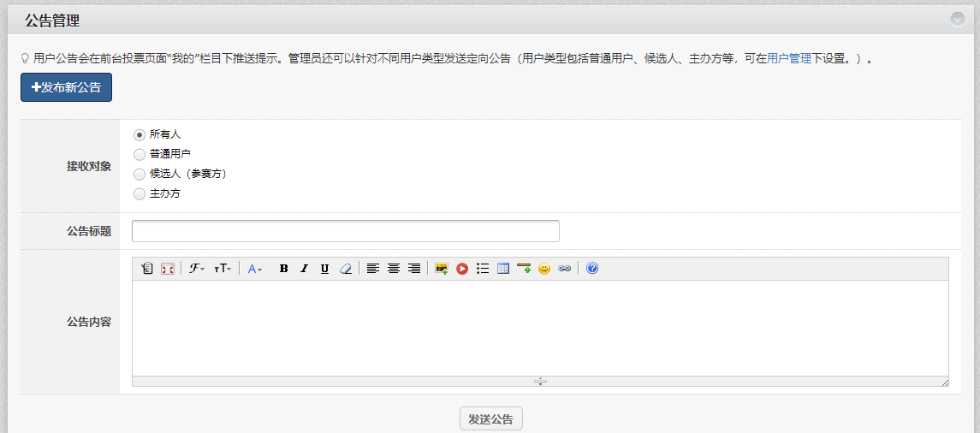Insert a hyperlink with the chain icon

click(x=564, y=269)
